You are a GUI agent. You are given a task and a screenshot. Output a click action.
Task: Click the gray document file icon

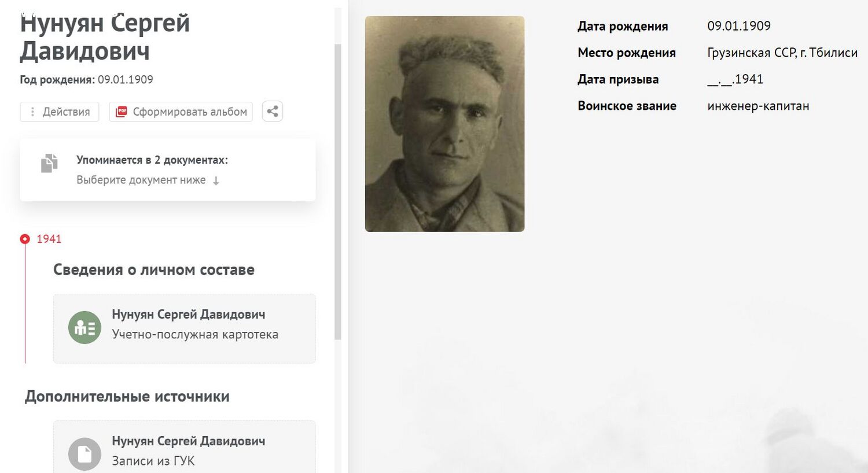(84, 454)
